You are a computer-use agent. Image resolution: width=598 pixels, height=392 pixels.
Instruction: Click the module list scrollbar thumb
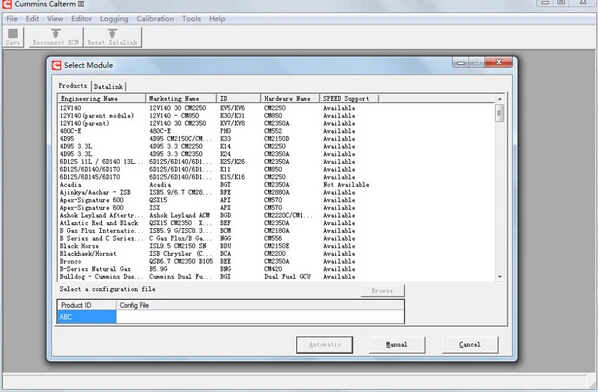500,113
